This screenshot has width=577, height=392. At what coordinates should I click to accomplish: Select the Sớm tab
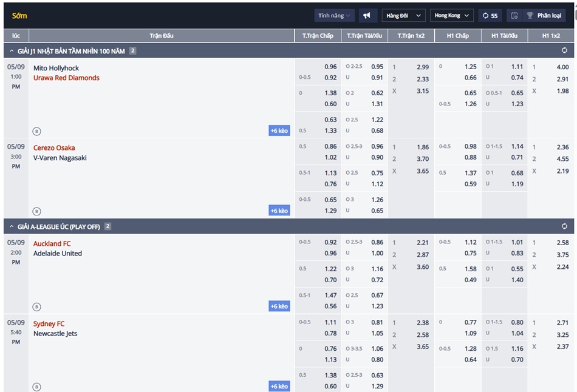pos(19,16)
